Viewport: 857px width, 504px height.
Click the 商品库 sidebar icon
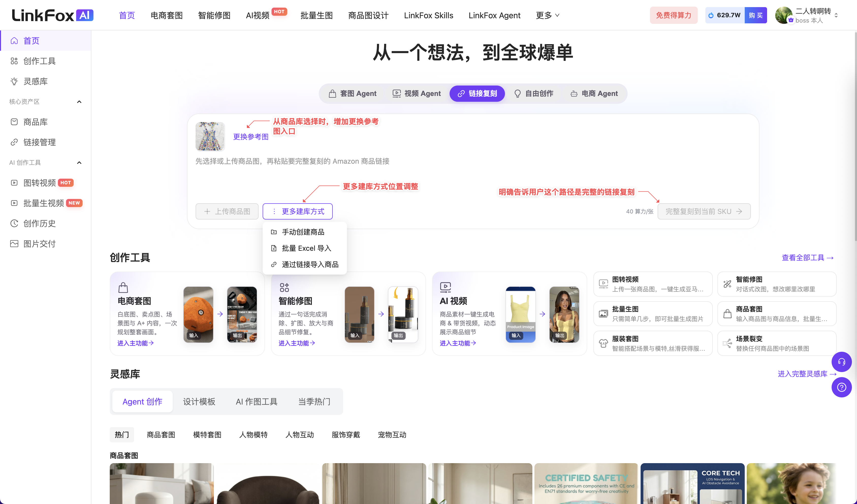point(14,122)
